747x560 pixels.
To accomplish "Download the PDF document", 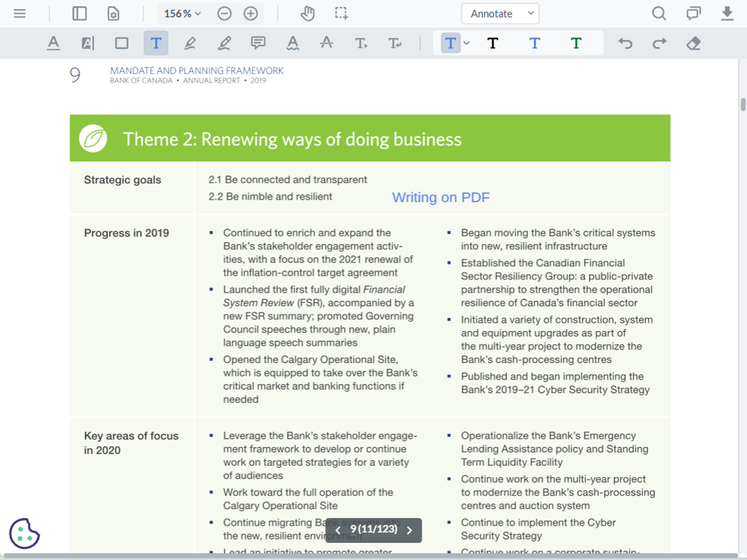I will point(727,13).
